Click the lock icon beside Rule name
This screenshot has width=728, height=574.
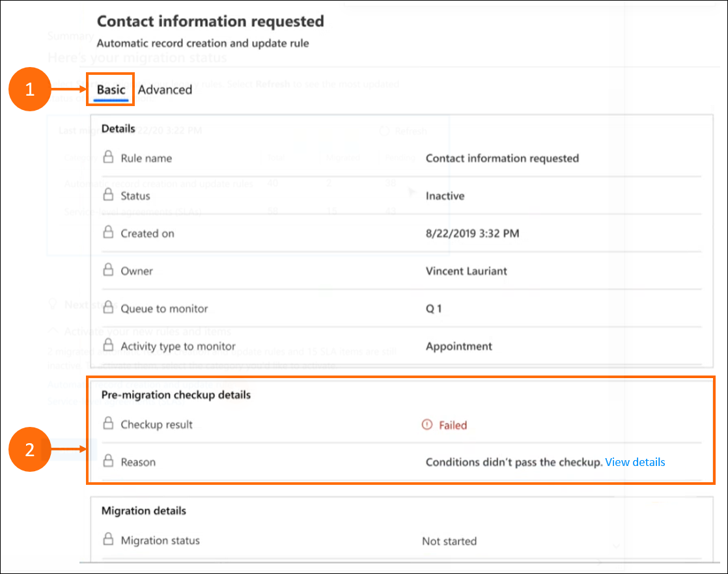pyautogui.click(x=109, y=157)
